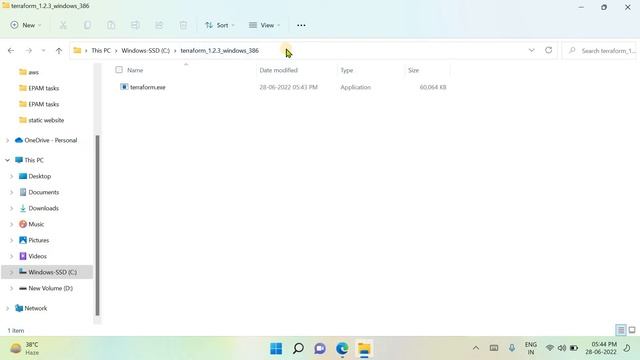Viewport: 640px width, 360px height.
Task: Sort by the Name column header
Action: pyautogui.click(x=135, y=70)
